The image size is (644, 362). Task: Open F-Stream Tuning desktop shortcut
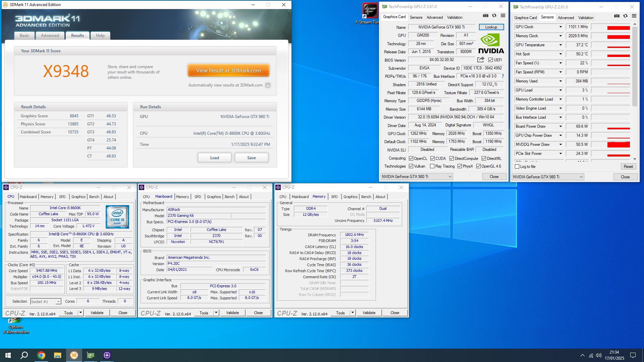coord(370,13)
